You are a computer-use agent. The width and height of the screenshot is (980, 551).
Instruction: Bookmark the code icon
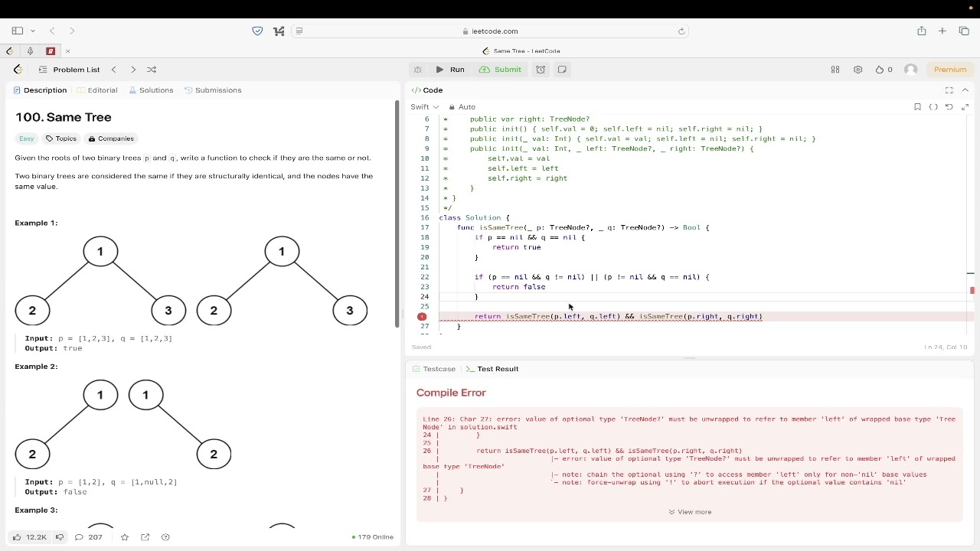click(x=917, y=107)
